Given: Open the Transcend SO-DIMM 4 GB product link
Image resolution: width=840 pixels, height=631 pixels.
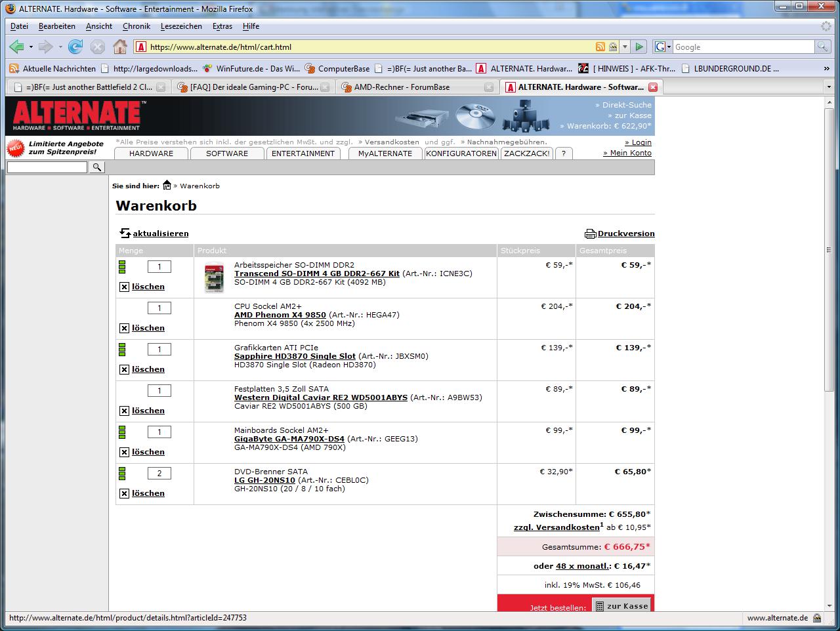Looking at the screenshot, I should pos(317,274).
